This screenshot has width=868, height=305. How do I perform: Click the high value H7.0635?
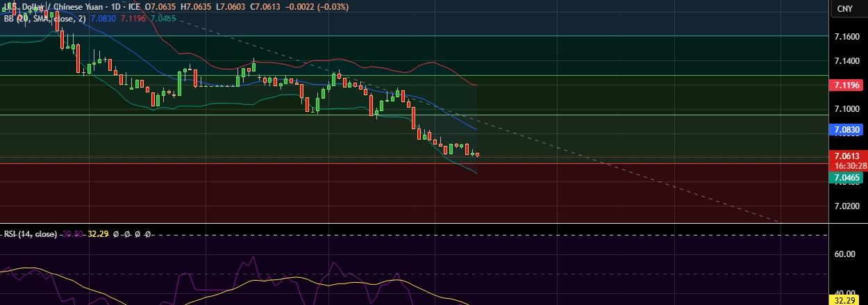point(196,6)
